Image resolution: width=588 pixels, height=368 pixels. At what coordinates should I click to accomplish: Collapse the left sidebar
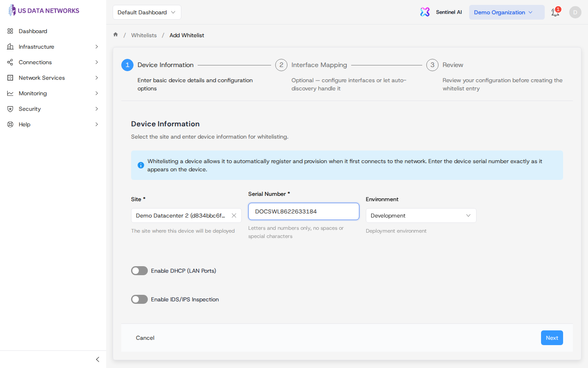pos(98,359)
